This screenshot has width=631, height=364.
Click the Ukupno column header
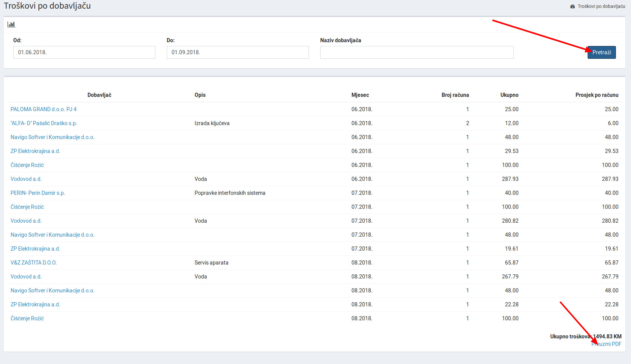pyautogui.click(x=509, y=95)
